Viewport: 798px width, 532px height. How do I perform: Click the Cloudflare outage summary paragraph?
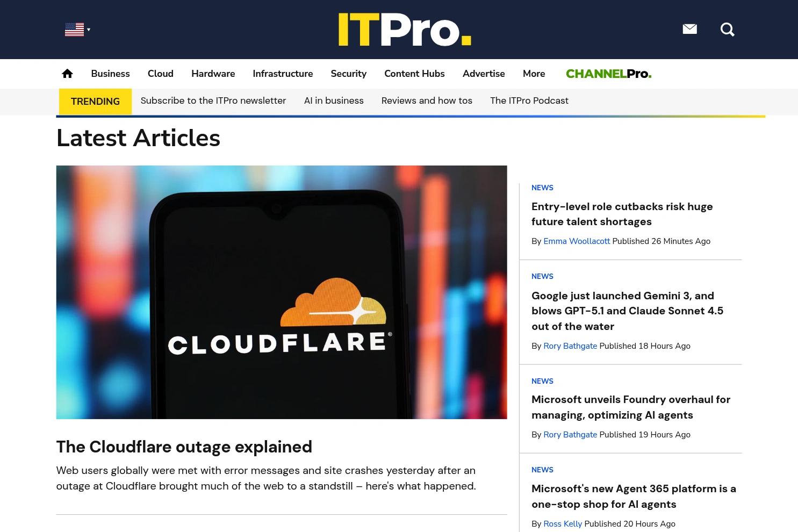(x=266, y=478)
